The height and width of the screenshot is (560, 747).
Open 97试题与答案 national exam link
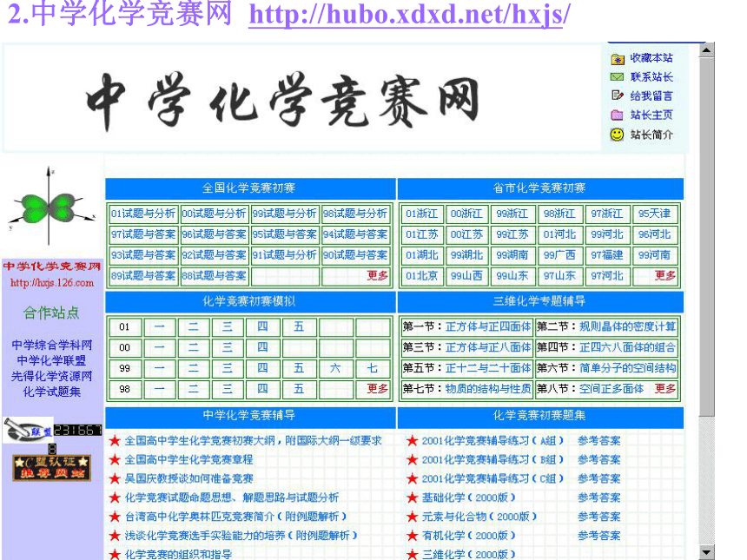(x=143, y=234)
